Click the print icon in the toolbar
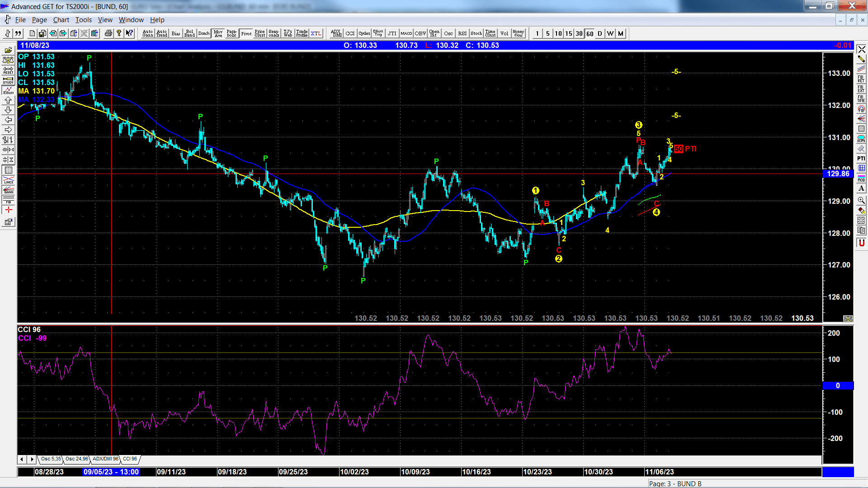 point(108,33)
